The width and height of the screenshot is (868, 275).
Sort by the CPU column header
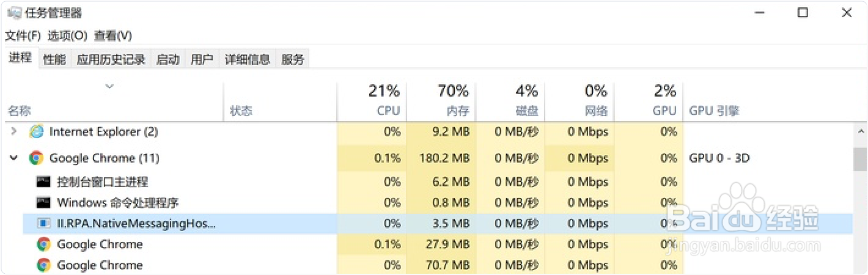(372, 101)
